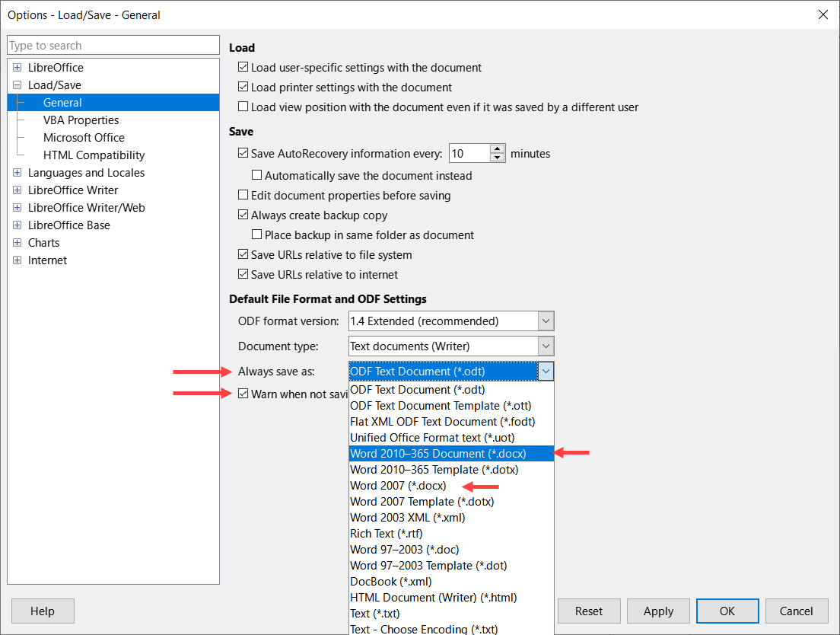Expand the LibreOffice Writer/Web node
The image size is (840, 635).
point(17,207)
